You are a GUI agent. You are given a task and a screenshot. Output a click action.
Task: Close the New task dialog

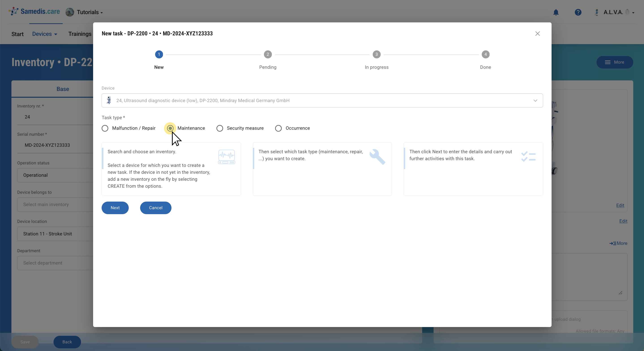click(x=537, y=34)
